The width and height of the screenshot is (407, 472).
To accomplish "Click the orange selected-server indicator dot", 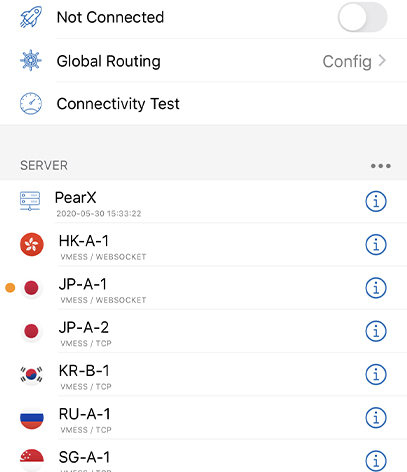I will pos(10,288).
